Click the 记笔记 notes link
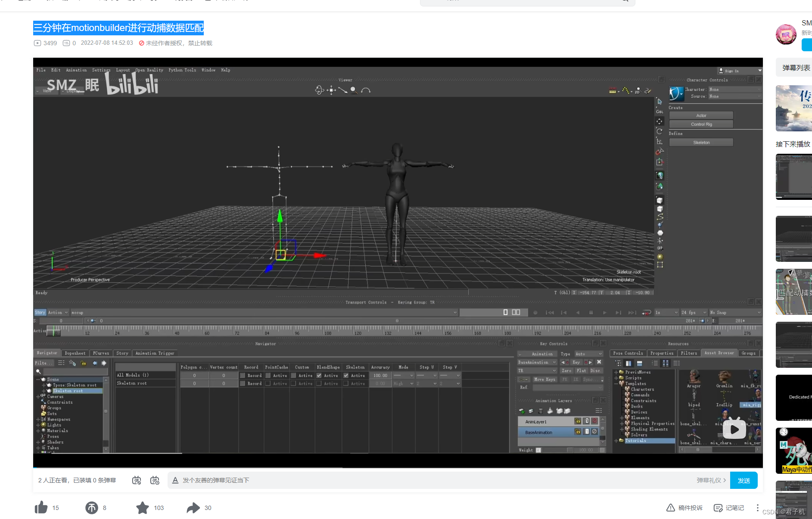Image resolution: width=812 pixels, height=519 pixels. pos(729,508)
